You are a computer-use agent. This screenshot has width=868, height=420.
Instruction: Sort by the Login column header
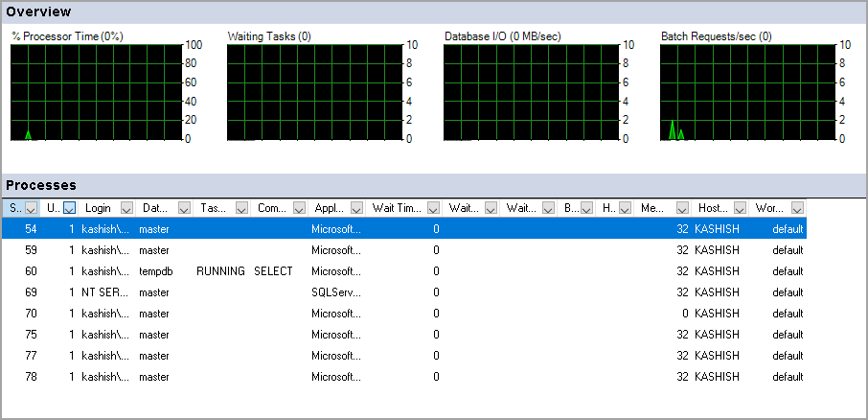click(x=99, y=208)
